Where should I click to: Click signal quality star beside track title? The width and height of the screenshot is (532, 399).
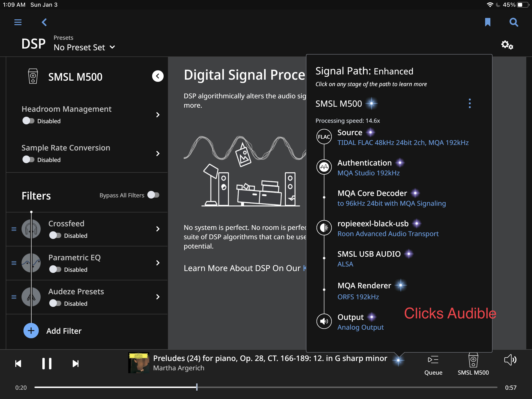click(398, 360)
